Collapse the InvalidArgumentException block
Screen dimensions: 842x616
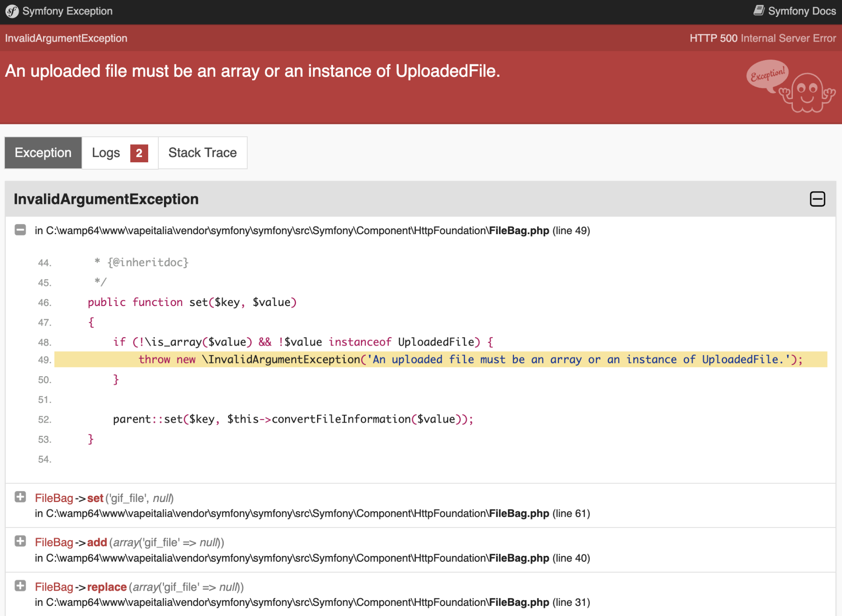(x=817, y=199)
